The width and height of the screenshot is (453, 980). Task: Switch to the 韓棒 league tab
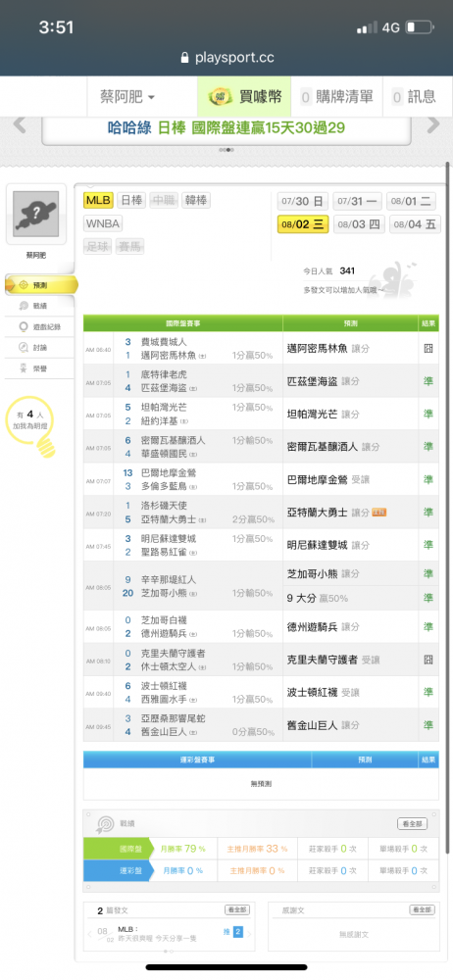196,201
